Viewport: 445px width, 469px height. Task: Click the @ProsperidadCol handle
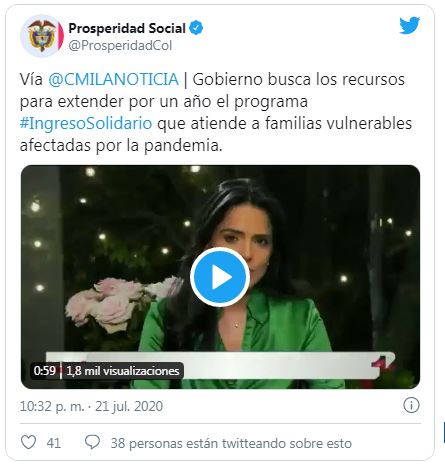[x=120, y=46]
